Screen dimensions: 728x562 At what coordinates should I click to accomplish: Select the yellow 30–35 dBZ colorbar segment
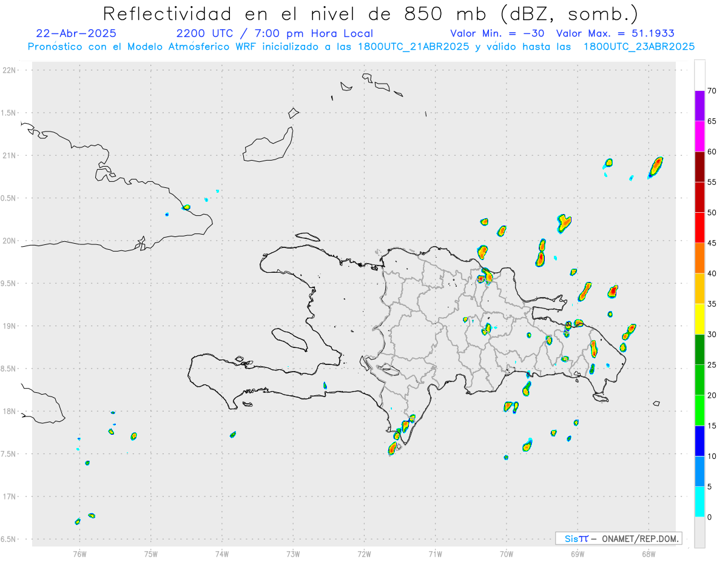(699, 319)
